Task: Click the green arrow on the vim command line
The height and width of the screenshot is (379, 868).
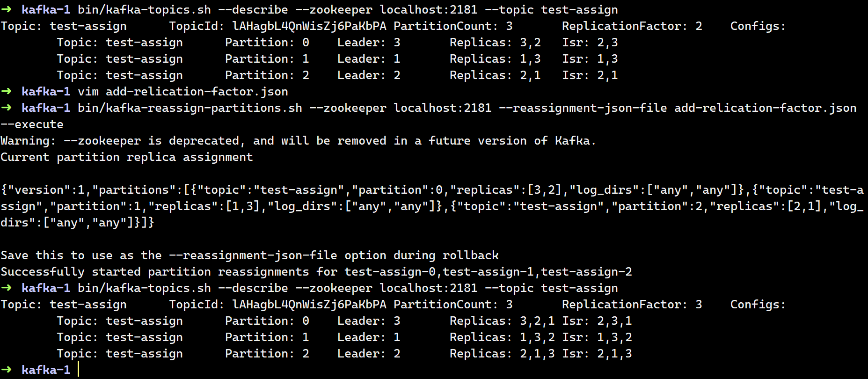Action: coord(7,92)
